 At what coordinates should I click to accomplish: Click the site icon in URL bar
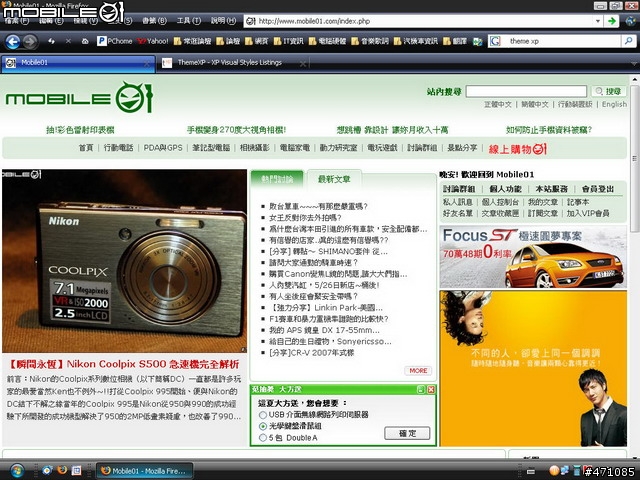pyautogui.click(x=251, y=21)
